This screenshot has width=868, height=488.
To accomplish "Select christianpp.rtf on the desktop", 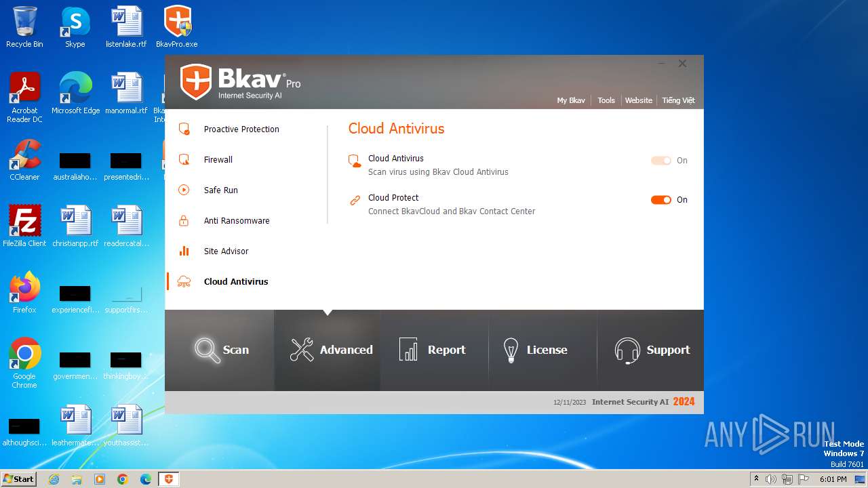I will (75, 227).
